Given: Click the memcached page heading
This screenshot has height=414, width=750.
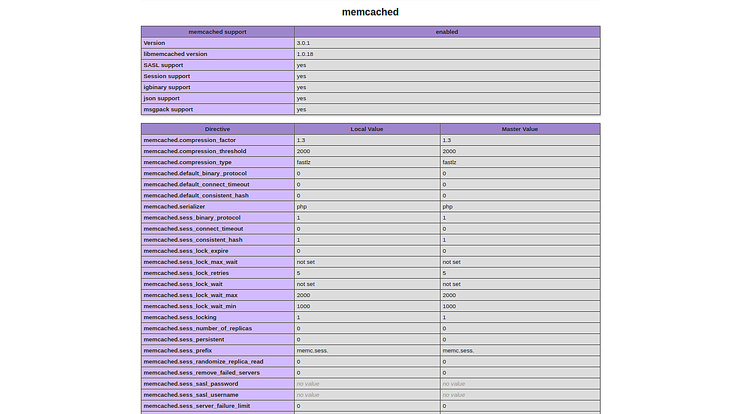Looking at the screenshot, I should point(370,12).
